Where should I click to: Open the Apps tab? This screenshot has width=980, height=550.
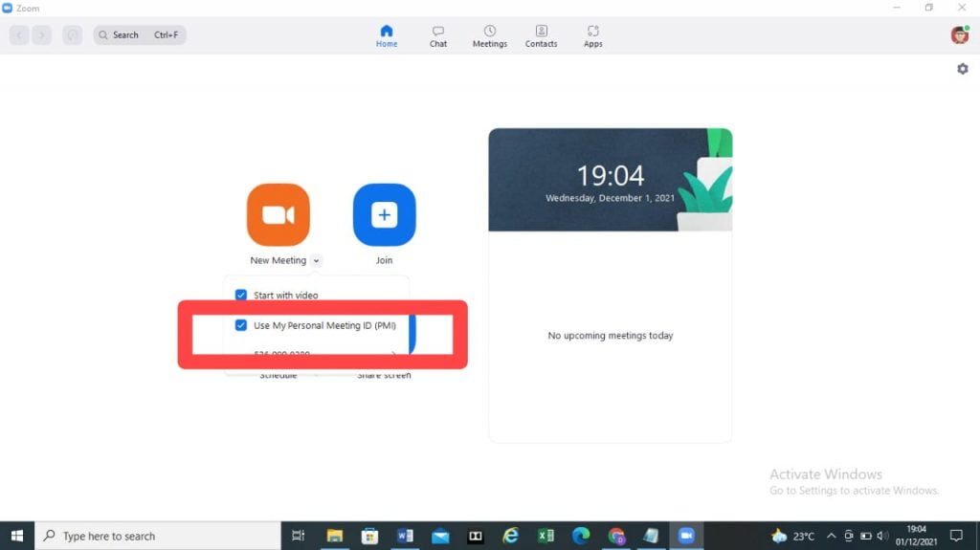593,36
